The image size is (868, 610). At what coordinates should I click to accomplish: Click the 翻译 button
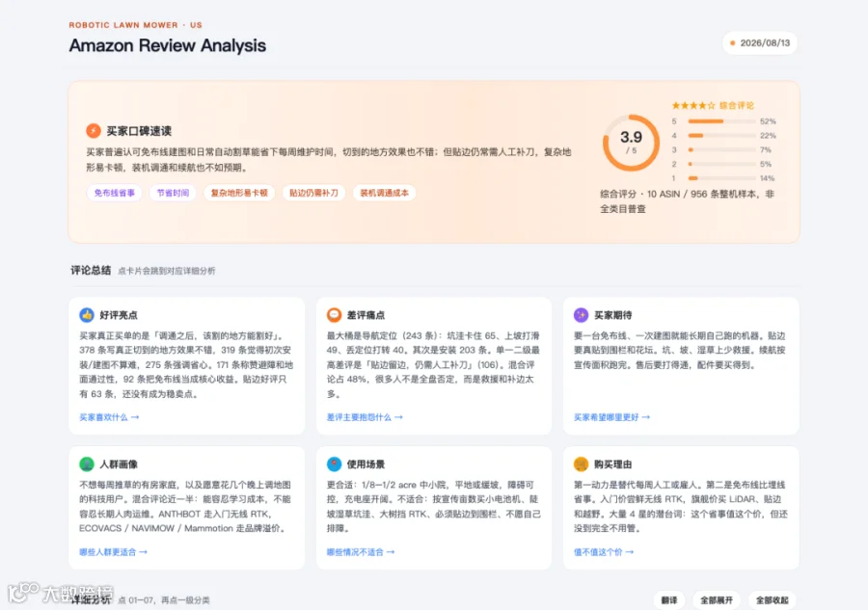pyautogui.click(x=669, y=600)
